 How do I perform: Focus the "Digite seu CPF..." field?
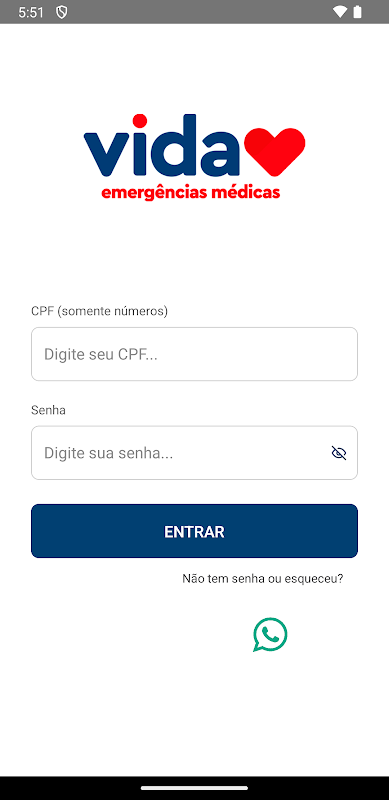coord(194,354)
